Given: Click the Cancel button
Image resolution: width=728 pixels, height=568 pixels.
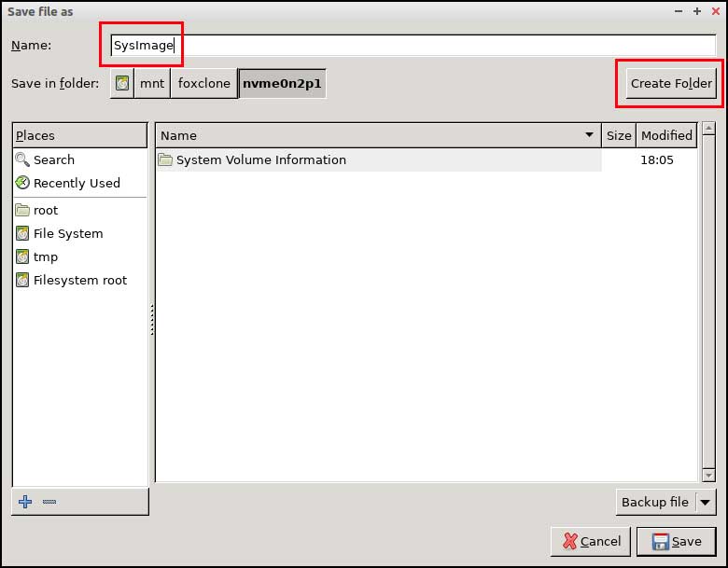Looking at the screenshot, I should (x=591, y=542).
